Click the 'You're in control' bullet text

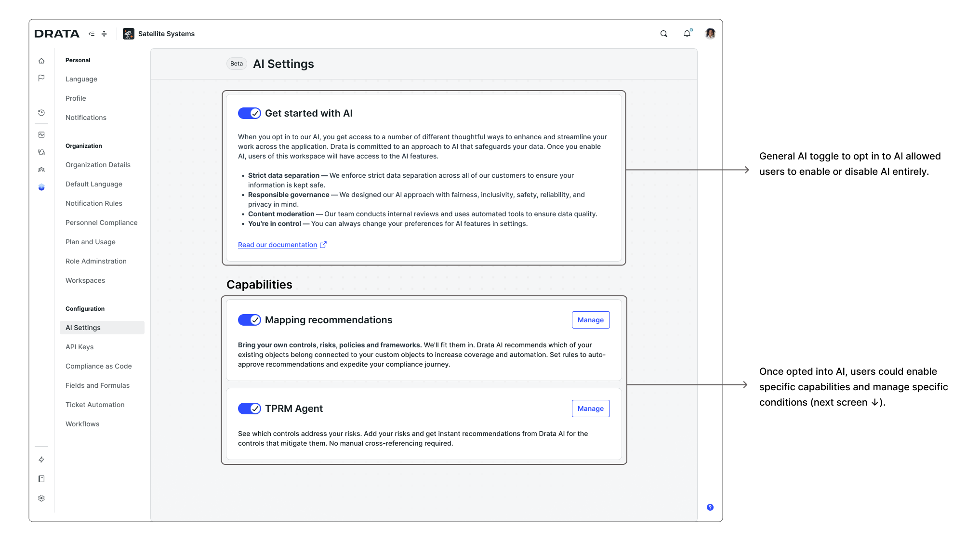tap(275, 224)
